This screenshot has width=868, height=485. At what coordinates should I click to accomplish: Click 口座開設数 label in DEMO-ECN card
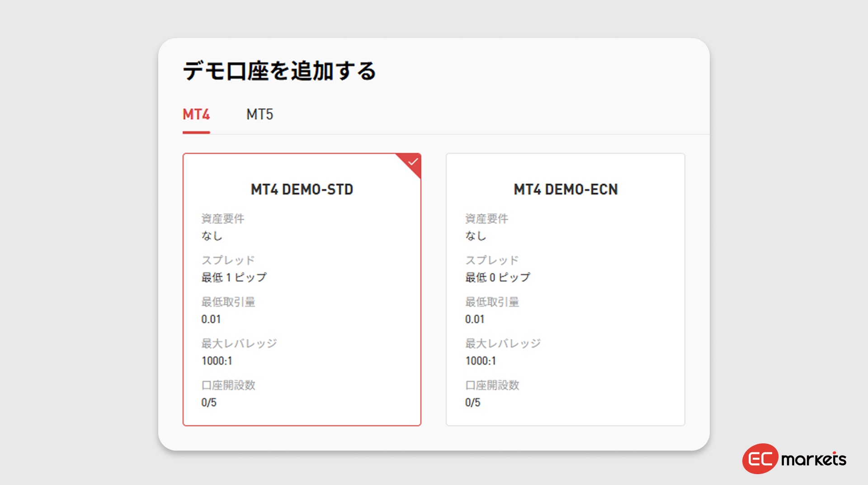click(x=492, y=385)
